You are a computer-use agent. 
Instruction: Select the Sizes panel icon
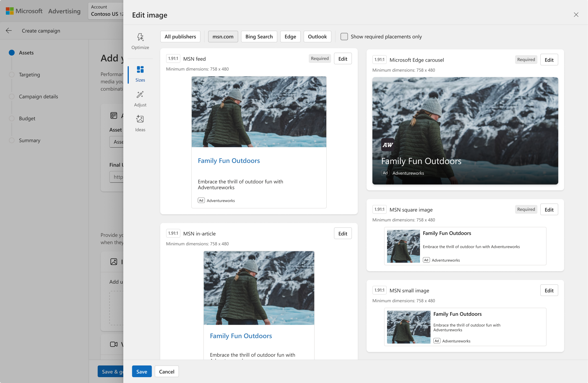click(140, 70)
